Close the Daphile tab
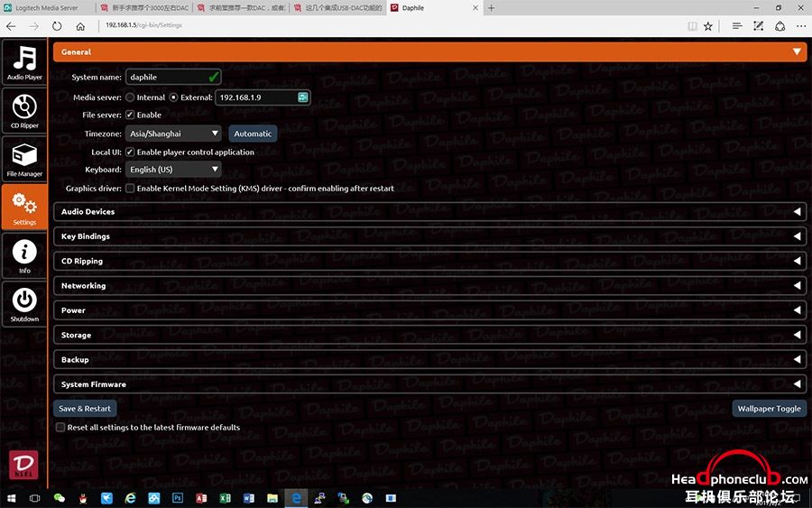Screen dimensions: 812x508 pos(475,8)
